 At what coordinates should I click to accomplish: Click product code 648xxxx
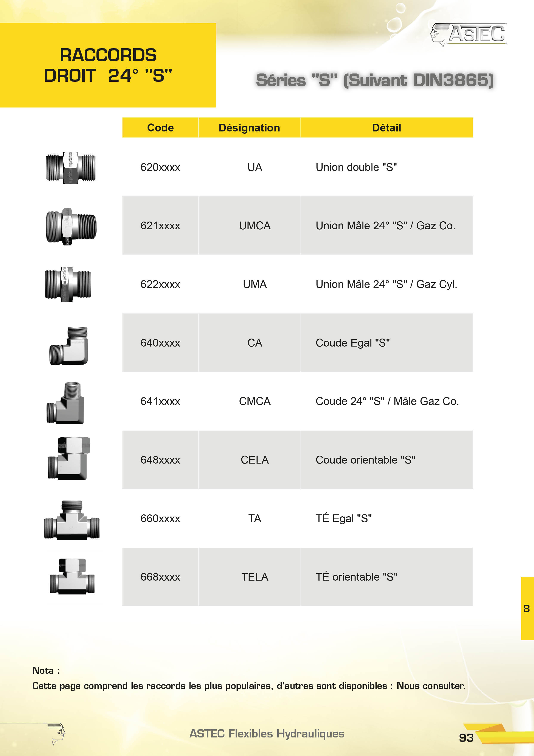160,460
